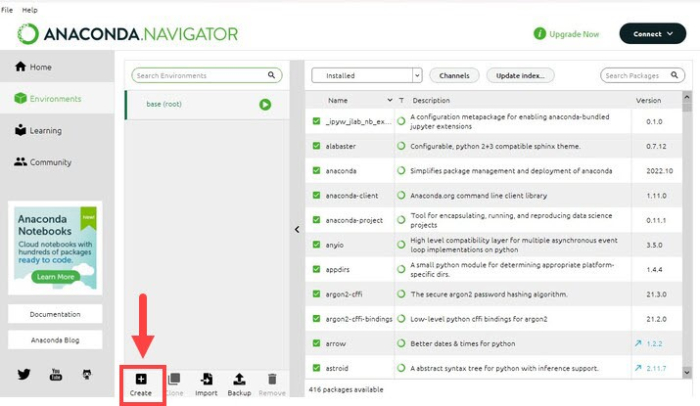
Task: Open the Twitter icon link
Action: [24, 374]
